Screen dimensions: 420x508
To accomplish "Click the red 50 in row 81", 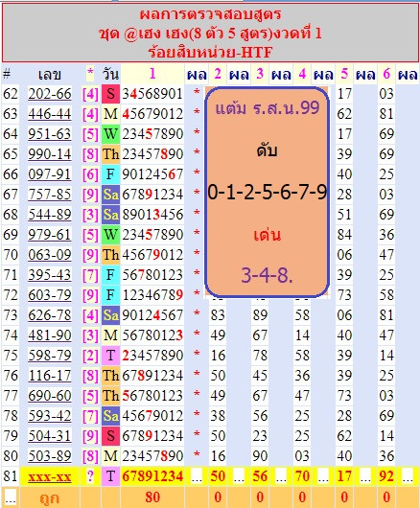I will [x=218, y=476].
